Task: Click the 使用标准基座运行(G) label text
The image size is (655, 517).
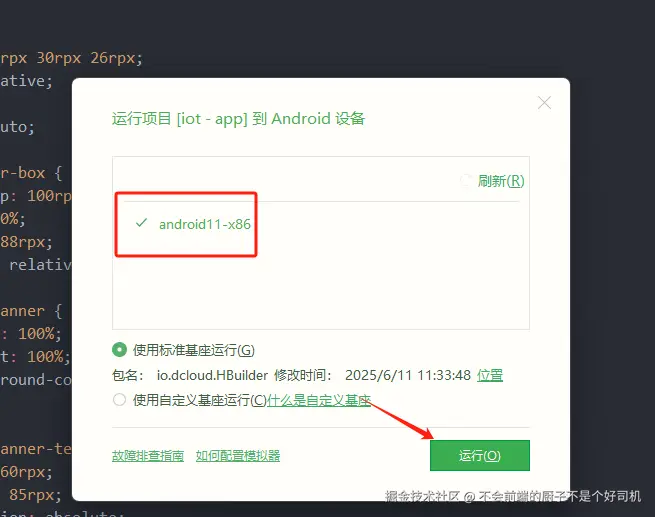Action: pos(194,350)
